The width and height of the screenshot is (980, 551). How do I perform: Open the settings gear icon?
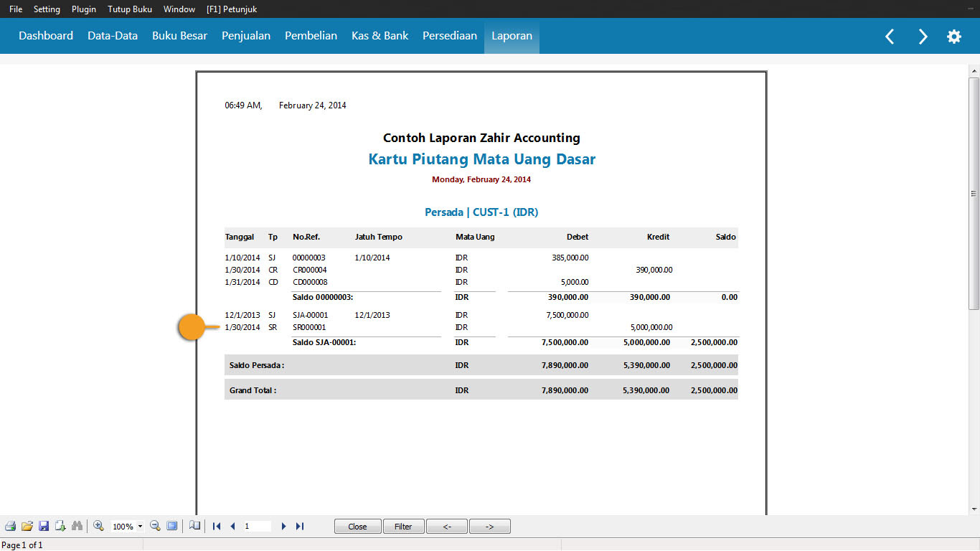pyautogui.click(x=954, y=37)
